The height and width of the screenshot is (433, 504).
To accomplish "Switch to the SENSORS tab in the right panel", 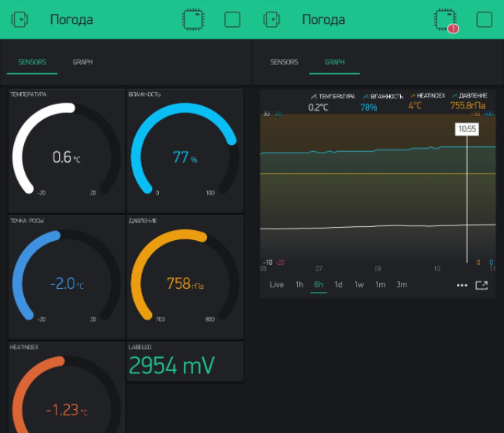I will (x=284, y=62).
